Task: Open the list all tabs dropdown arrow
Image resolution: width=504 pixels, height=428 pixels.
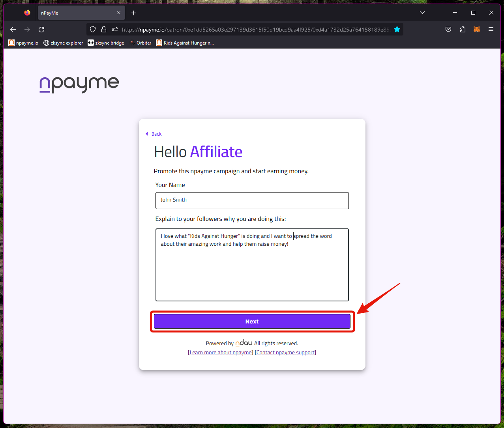Action: 422,13
